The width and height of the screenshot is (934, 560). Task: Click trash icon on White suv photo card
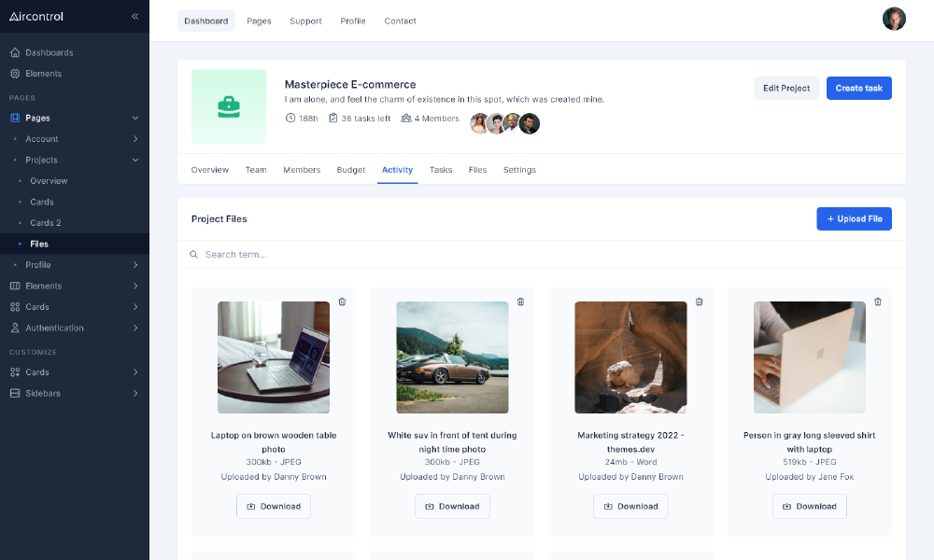click(520, 301)
